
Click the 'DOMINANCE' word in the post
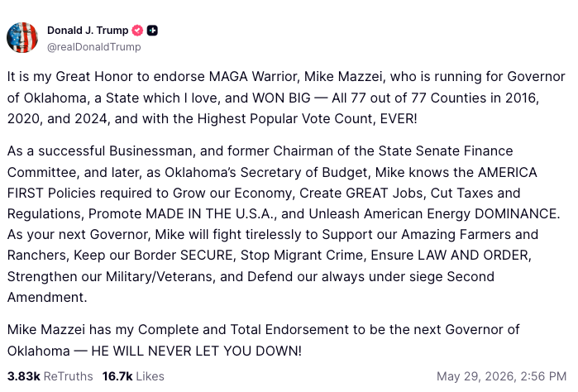click(x=515, y=214)
